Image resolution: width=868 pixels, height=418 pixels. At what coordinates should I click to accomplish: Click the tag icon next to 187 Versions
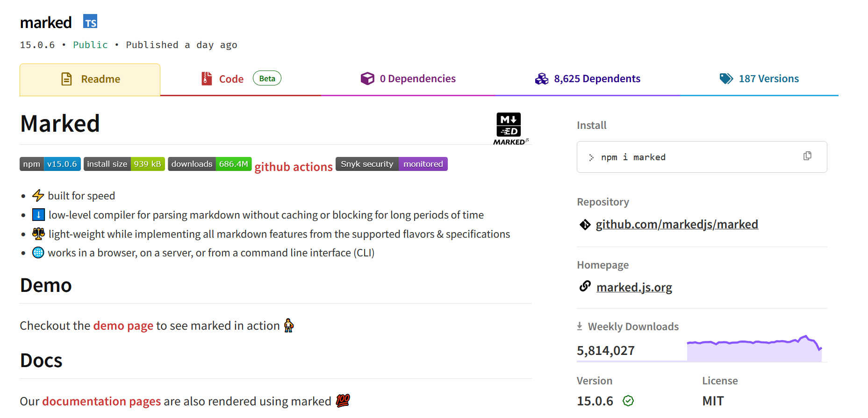[x=726, y=78]
